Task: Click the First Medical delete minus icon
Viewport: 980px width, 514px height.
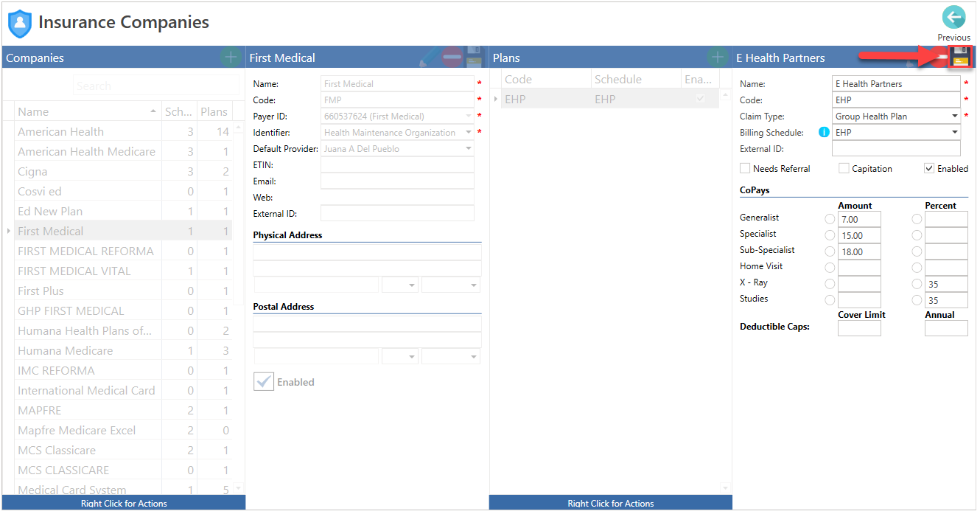Action: pyautogui.click(x=452, y=58)
